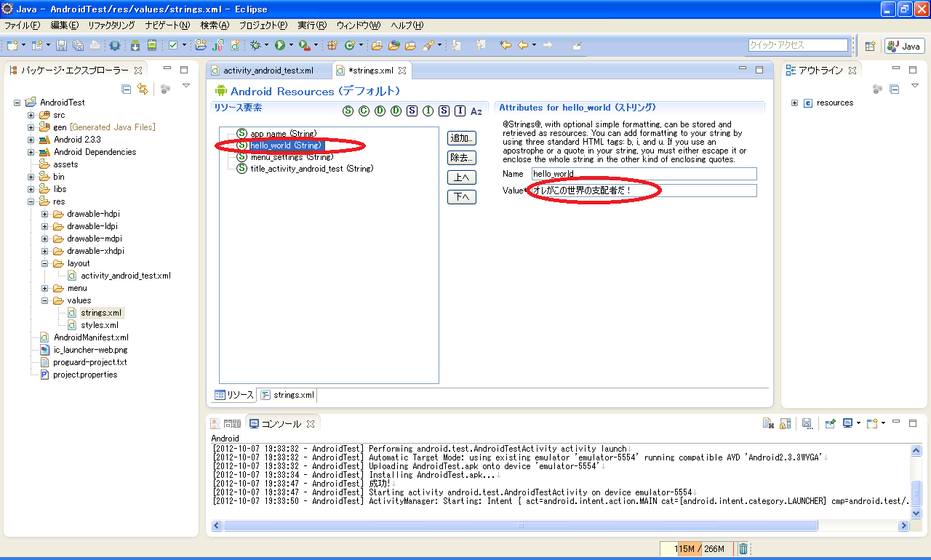Run garbage collector trash can icon

pos(743,548)
